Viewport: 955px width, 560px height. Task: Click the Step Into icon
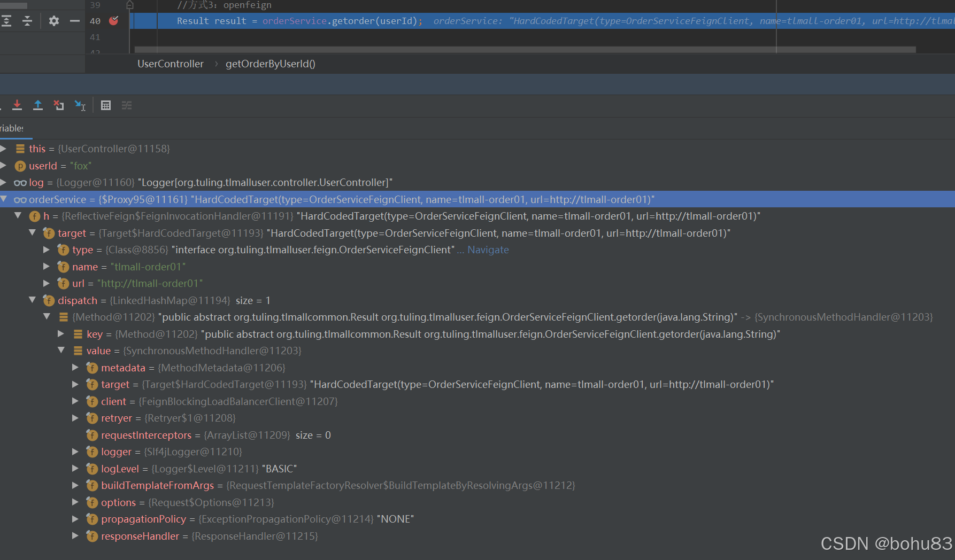tap(17, 105)
